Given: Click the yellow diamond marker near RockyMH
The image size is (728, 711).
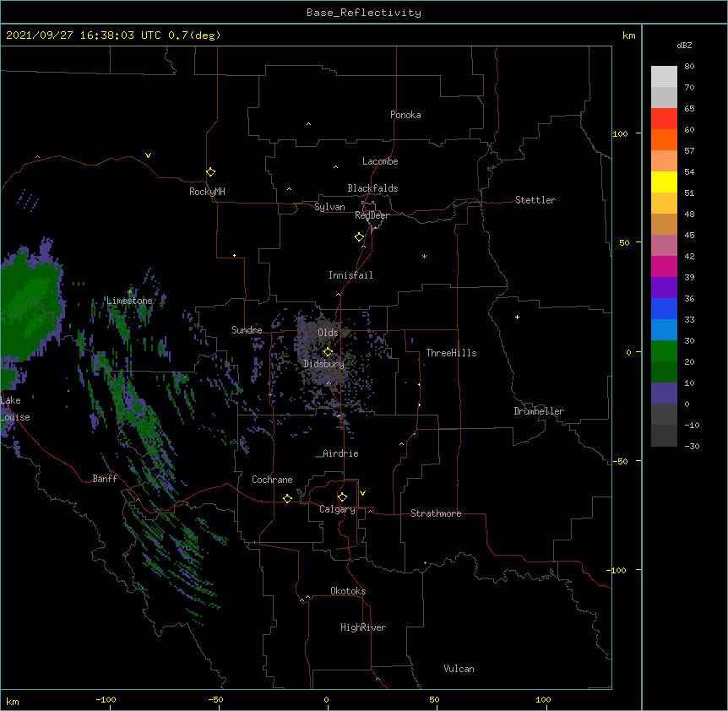Looking at the screenshot, I should (210, 172).
